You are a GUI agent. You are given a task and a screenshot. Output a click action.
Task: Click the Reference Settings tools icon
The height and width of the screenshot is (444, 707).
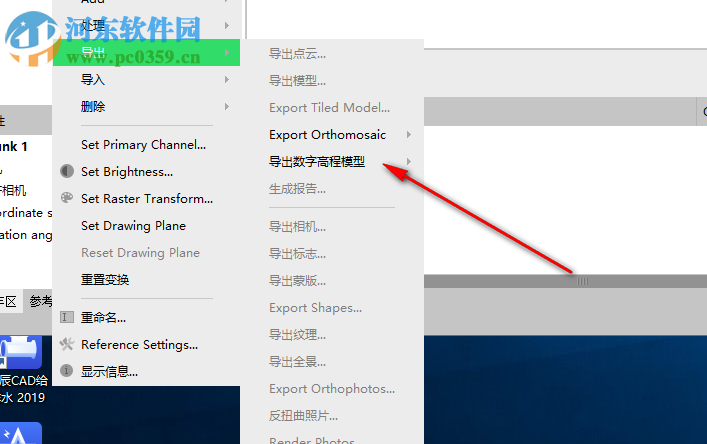tap(67, 344)
